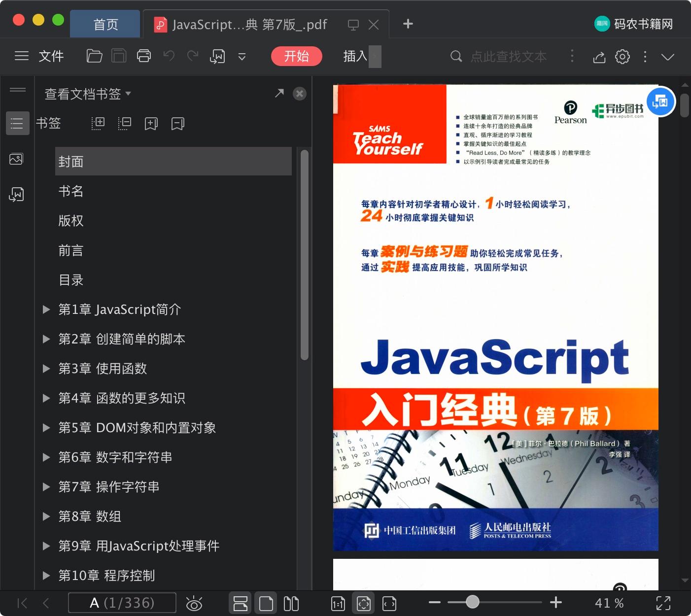Click collapse all bookmarks icon
691x616 pixels.
tap(125, 123)
